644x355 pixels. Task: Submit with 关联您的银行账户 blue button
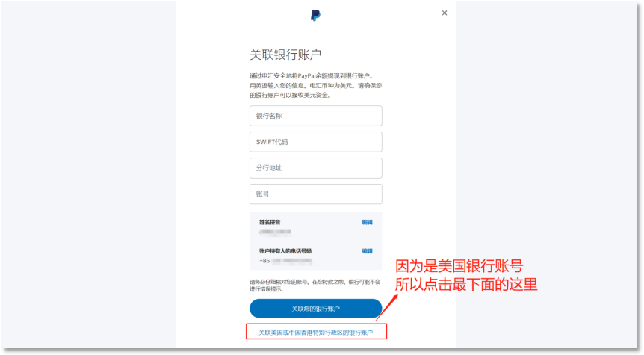coord(316,309)
